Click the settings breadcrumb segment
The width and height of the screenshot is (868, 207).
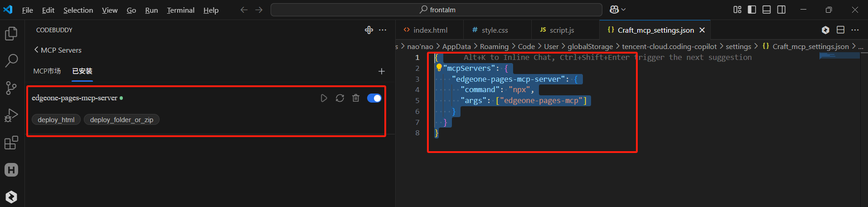tap(738, 46)
